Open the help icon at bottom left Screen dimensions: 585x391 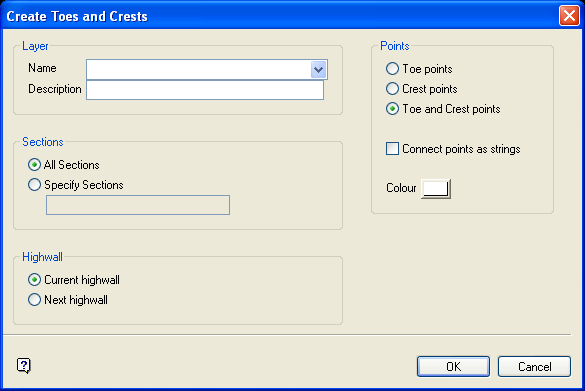coord(24,366)
